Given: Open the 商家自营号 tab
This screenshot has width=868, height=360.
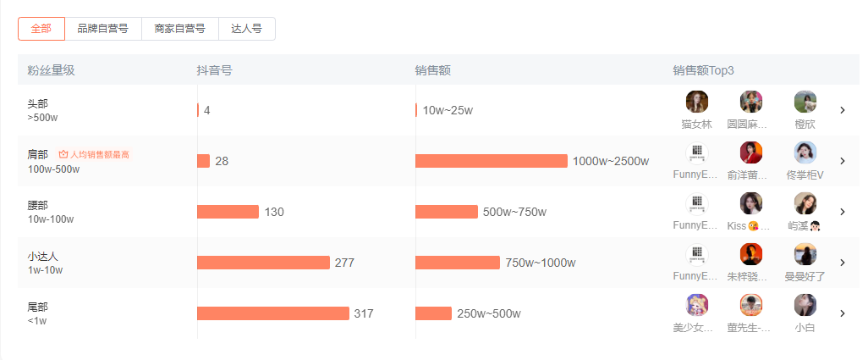Looking at the screenshot, I should pos(179,29).
